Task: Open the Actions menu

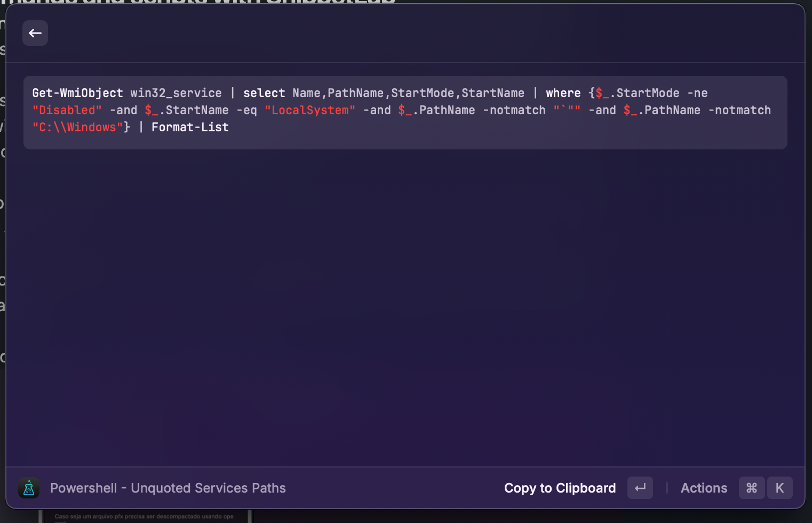Action: pyautogui.click(x=704, y=488)
